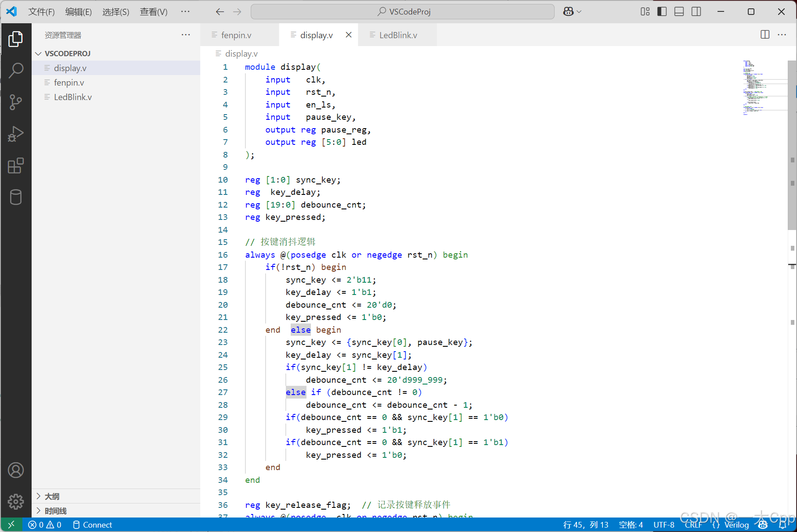
Task: Open the Search view
Action: click(x=16, y=71)
